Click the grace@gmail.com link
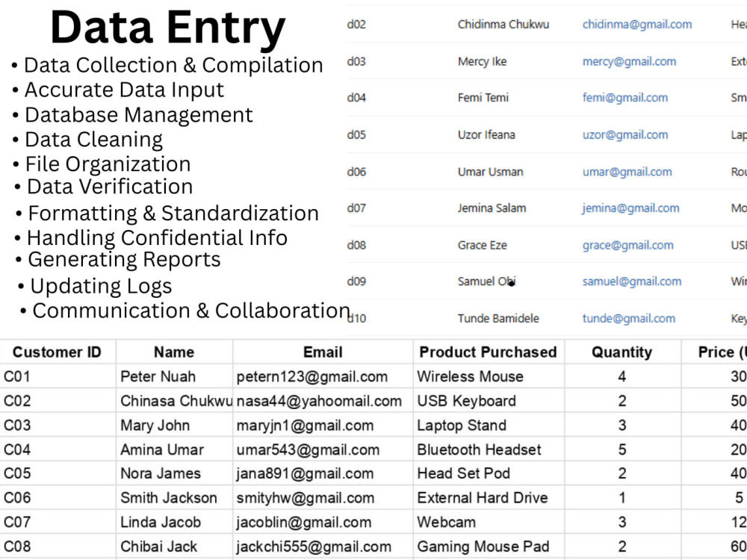 pos(628,245)
